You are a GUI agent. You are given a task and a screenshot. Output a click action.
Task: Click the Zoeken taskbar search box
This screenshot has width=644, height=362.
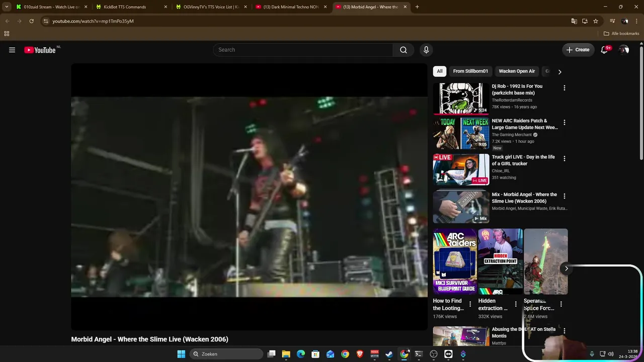click(x=226, y=354)
